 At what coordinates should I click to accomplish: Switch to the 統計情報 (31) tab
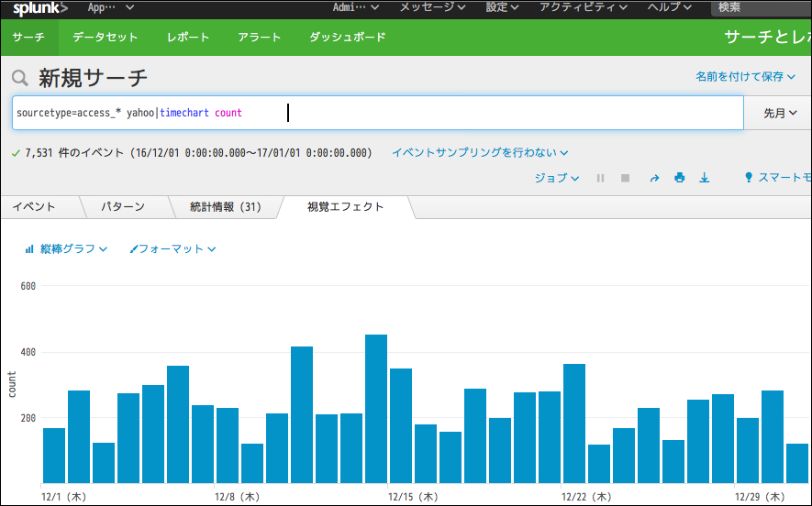coord(225,206)
